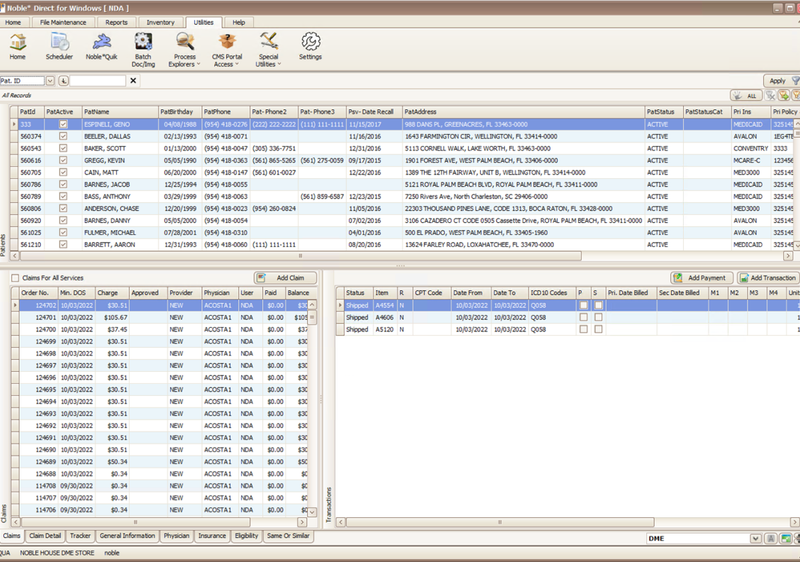Open the Settings wrench icon
The image size is (800, 562).
coord(310,42)
